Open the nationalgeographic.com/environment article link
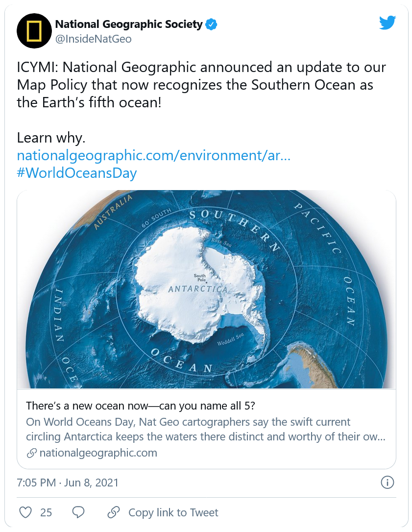 154,156
